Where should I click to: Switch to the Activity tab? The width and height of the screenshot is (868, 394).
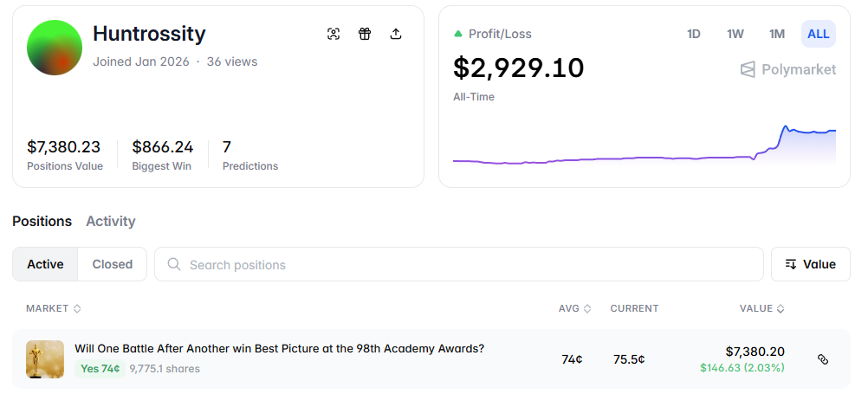pyautogui.click(x=111, y=221)
